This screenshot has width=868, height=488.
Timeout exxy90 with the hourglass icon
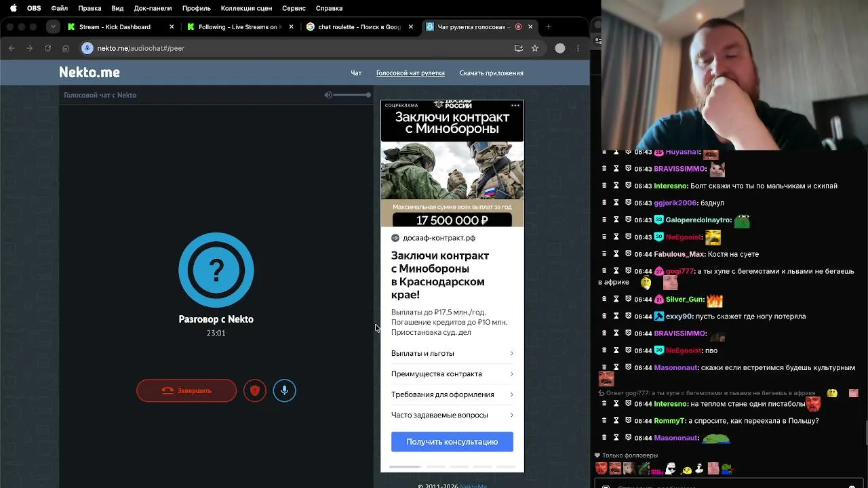tap(616, 316)
